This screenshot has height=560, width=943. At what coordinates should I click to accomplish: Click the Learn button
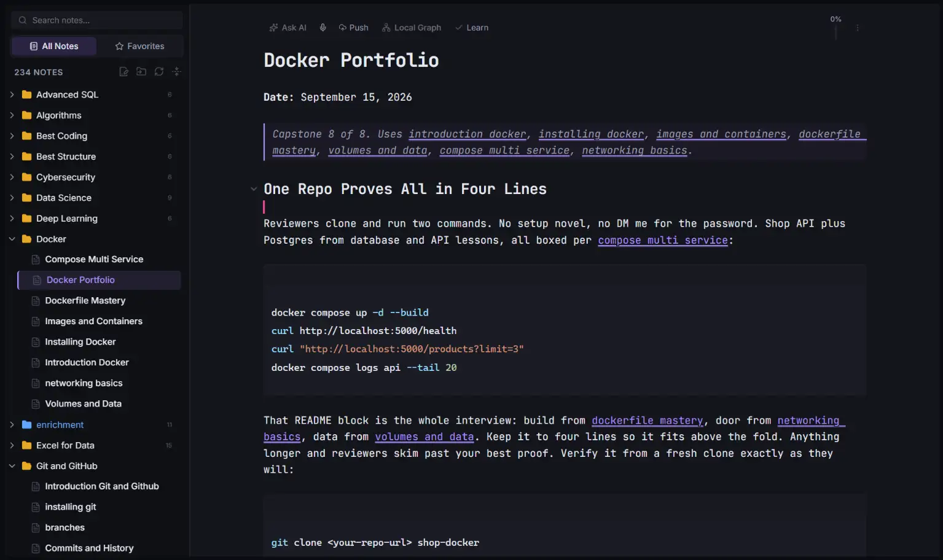click(472, 28)
